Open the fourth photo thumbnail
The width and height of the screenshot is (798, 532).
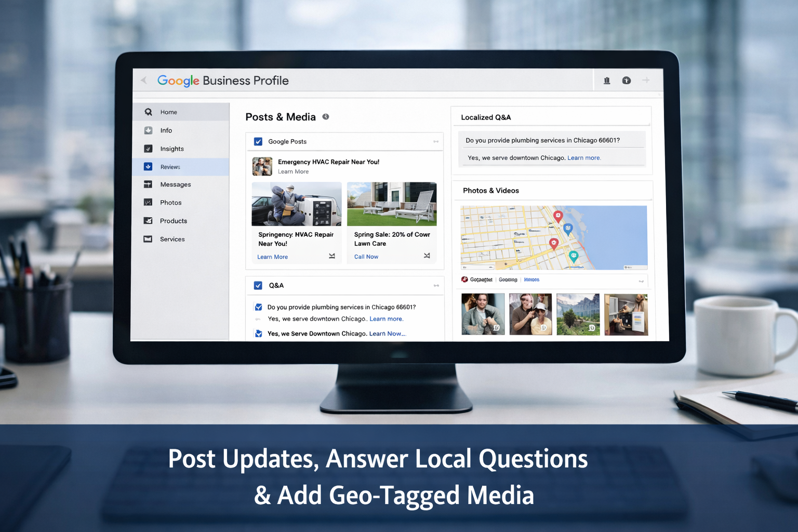626,314
